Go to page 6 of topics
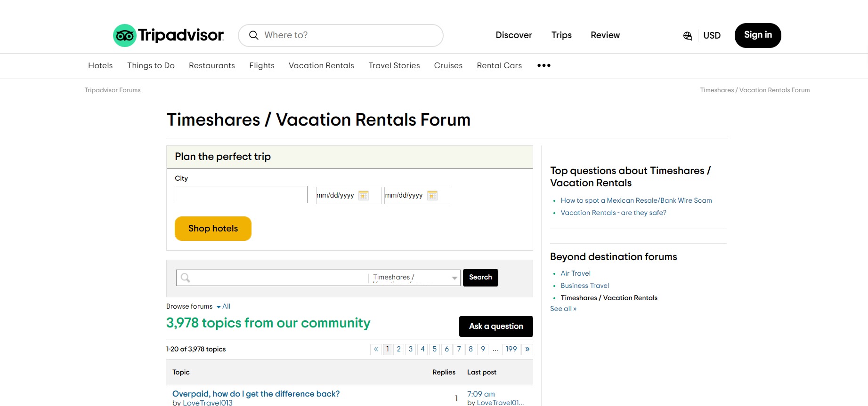The height and width of the screenshot is (406, 868). pyautogui.click(x=447, y=349)
